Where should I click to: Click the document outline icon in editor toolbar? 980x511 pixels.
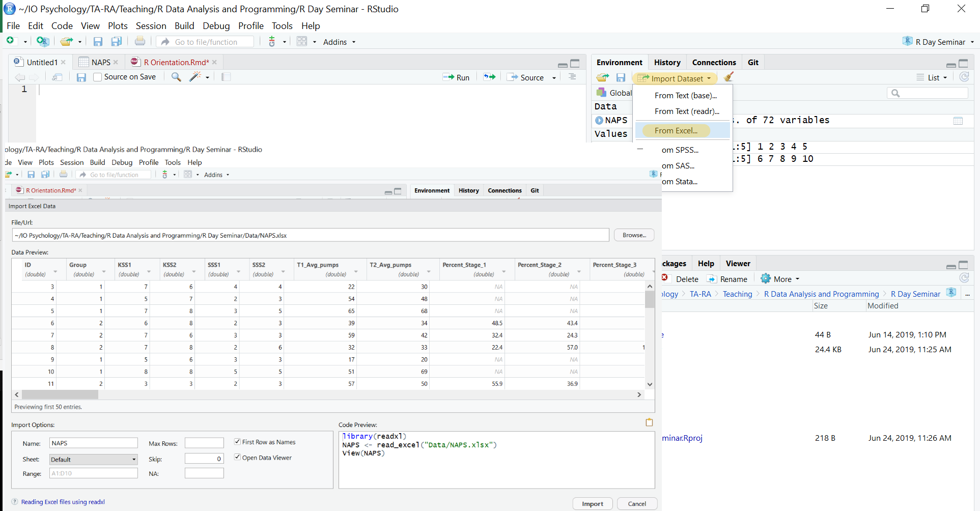[x=572, y=77]
